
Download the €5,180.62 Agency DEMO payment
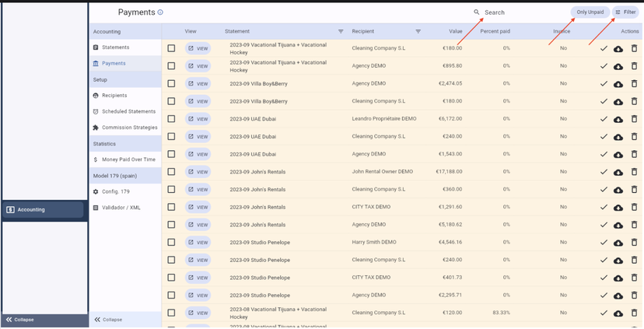tap(618, 226)
